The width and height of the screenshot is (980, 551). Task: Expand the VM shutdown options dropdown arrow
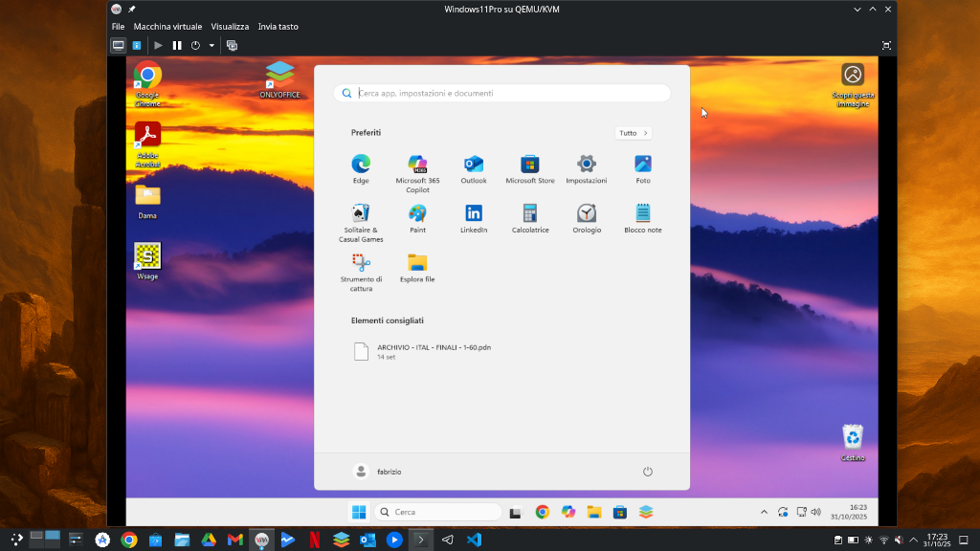[x=212, y=45]
